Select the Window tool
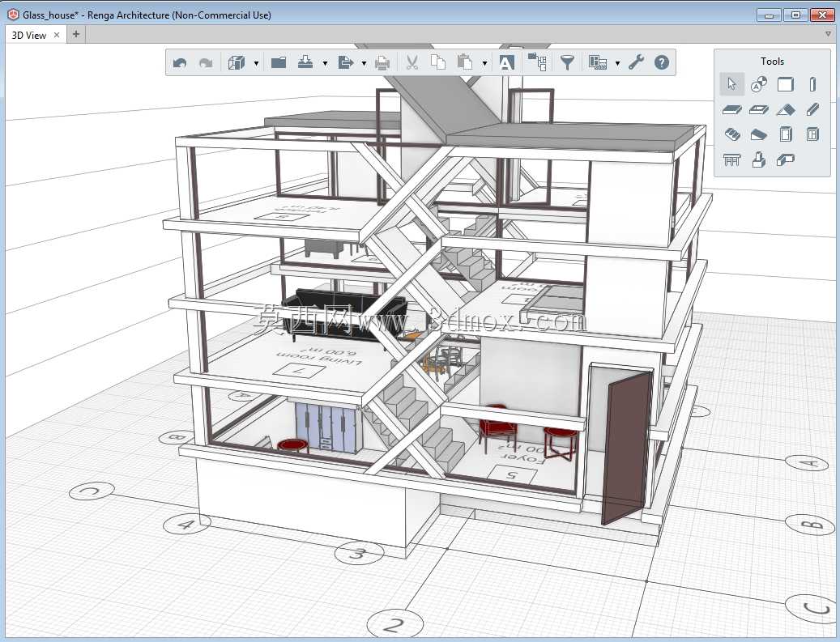Image resolution: width=840 pixels, height=642 pixels. [812, 134]
